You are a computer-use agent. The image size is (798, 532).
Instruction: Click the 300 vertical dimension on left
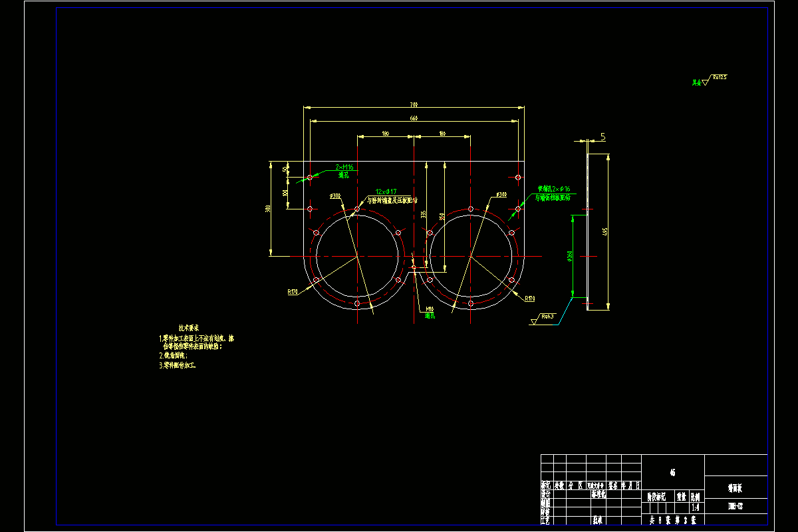pos(268,209)
